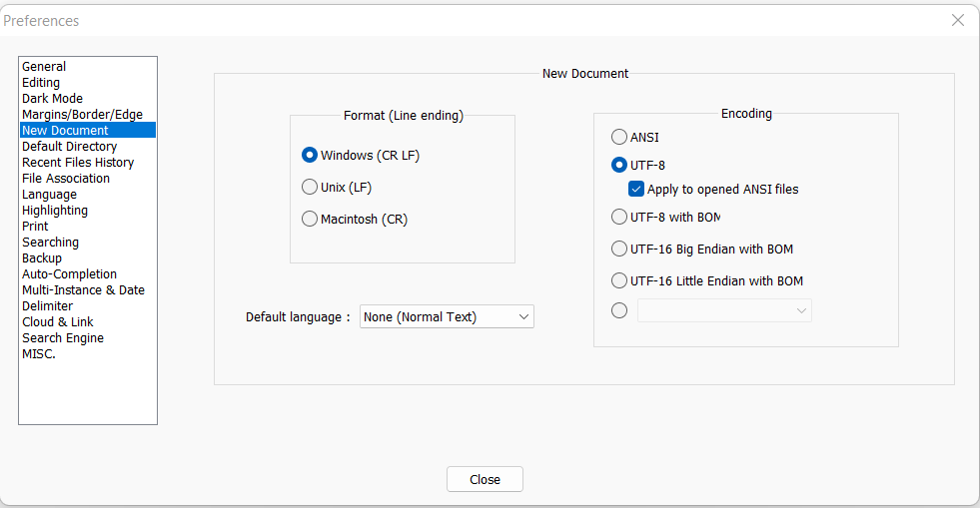
Task: Expand the custom encoding combo box
Action: click(x=724, y=310)
